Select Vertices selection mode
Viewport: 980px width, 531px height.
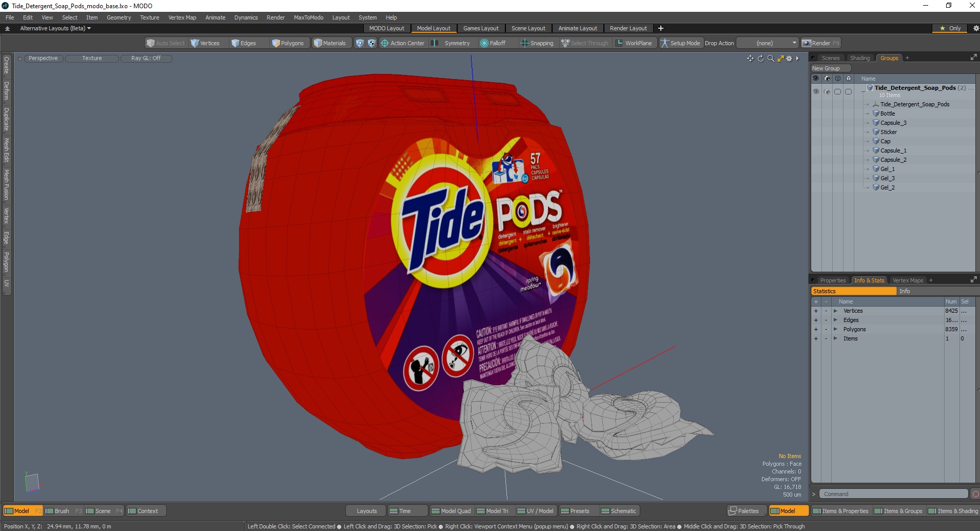point(205,43)
